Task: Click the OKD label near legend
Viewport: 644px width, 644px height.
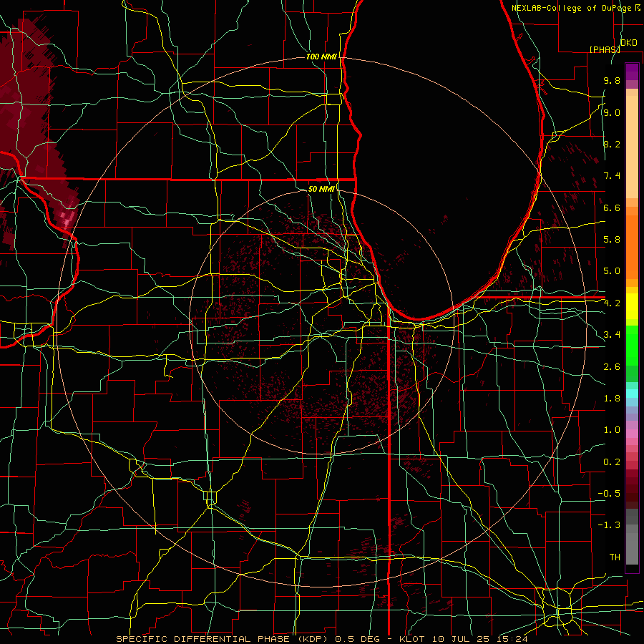Action: (x=628, y=43)
